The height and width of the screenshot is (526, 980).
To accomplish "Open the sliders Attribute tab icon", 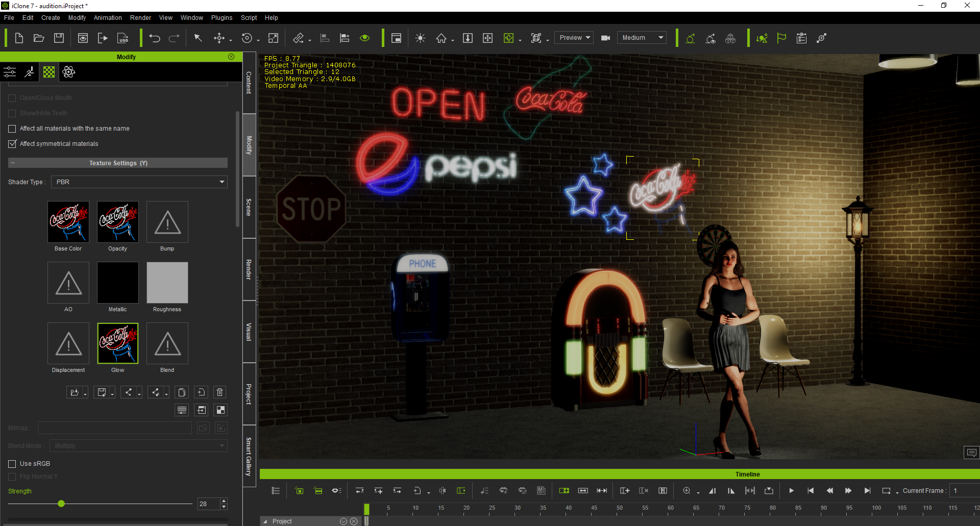I will (10, 72).
